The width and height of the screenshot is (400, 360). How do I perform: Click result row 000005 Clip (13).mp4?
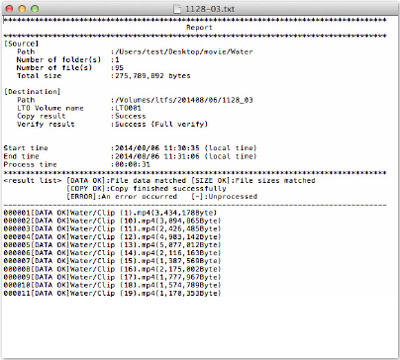pos(112,245)
